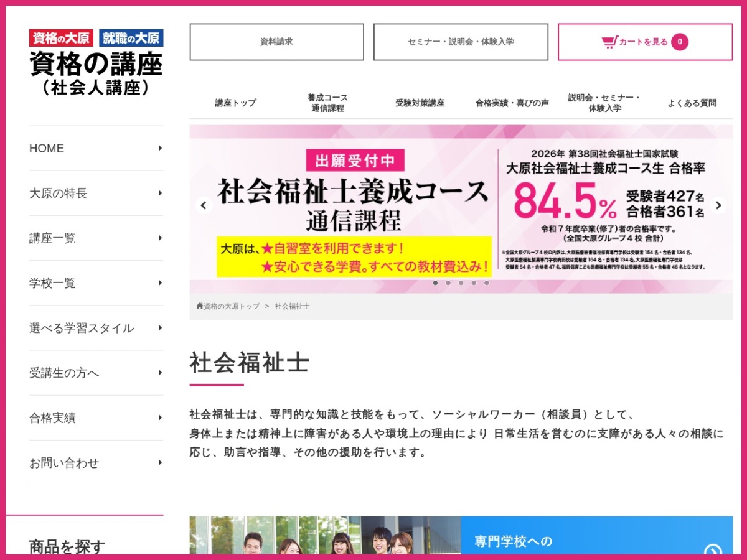Screen dimensions: 747x560
Task: Open the shopping cart icon
Action: click(x=609, y=42)
